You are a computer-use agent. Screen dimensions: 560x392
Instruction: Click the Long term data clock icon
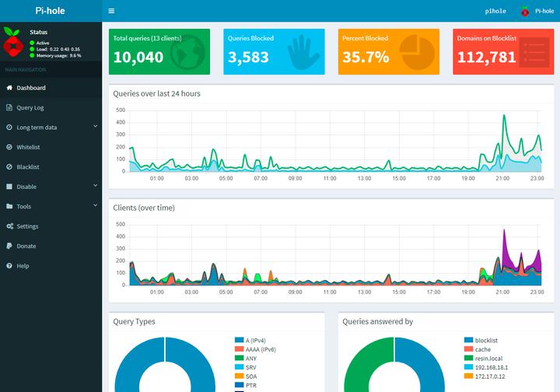point(9,127)
